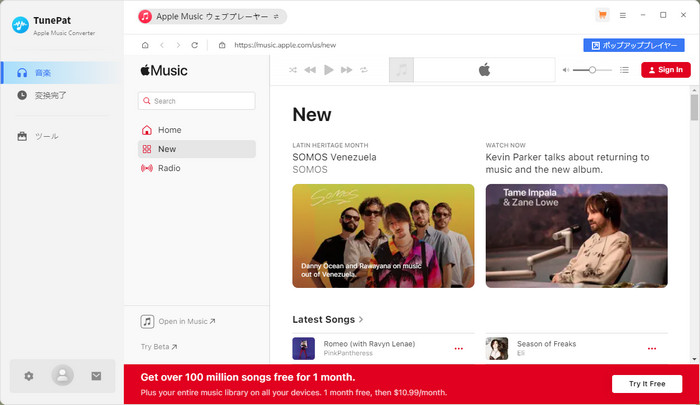Click the Try It Free button

pyautogui.click(x=646, y=384)
